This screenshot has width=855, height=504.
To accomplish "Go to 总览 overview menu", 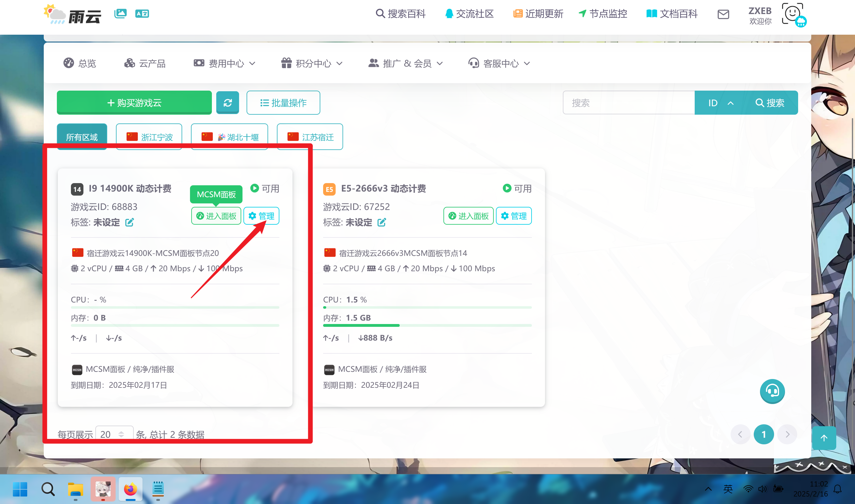I will point(80,63).
